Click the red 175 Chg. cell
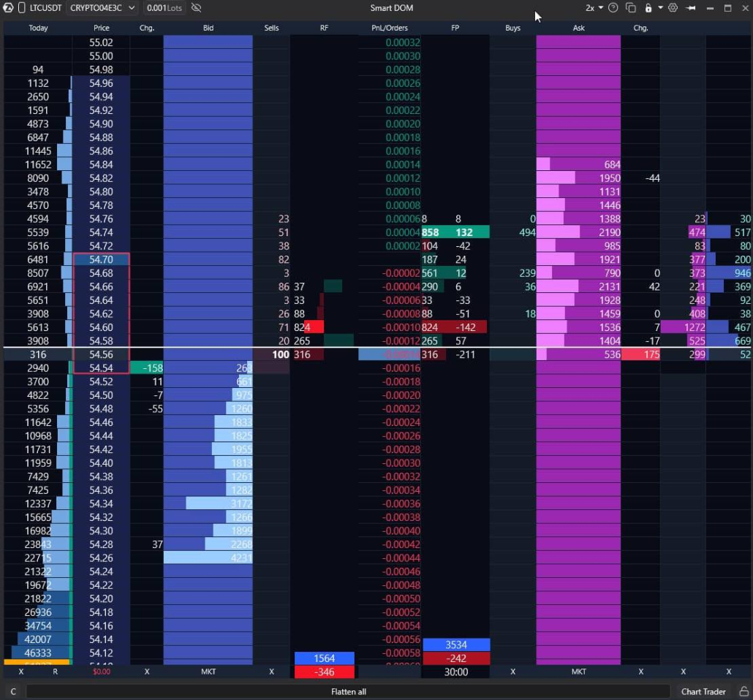 coord(640,355)
